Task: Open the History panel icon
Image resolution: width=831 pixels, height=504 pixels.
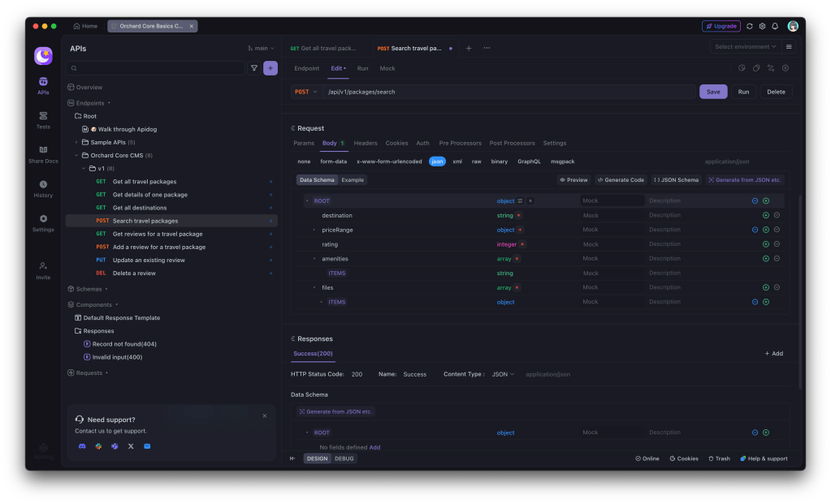Action: [43, 188]
